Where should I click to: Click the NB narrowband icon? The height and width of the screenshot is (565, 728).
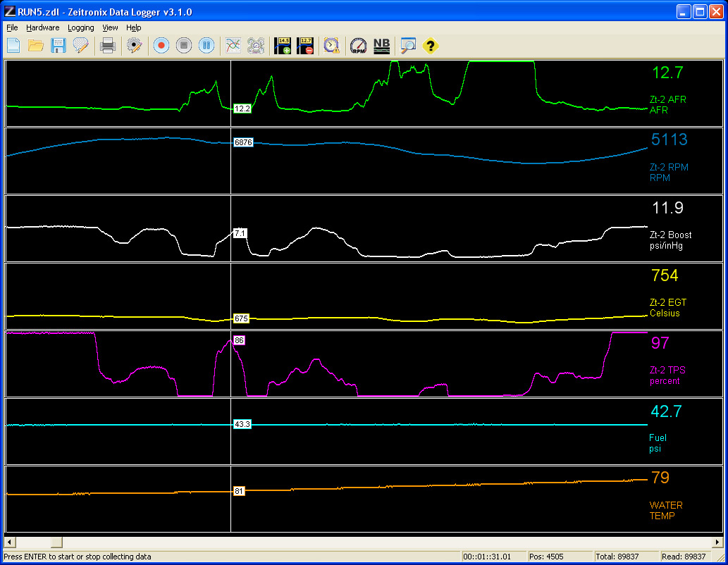click(381, 46)
